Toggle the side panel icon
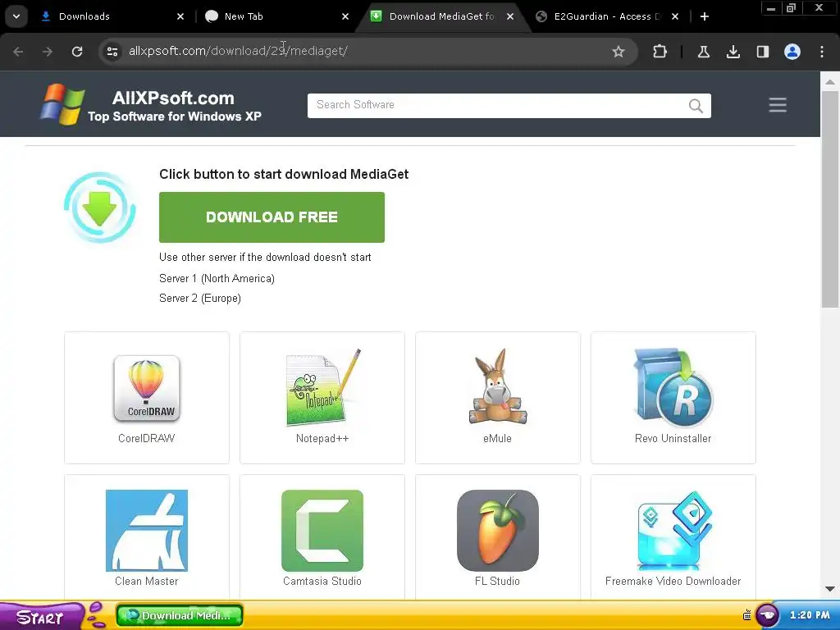The image size is (840, 630). click(x=763, y=52)
